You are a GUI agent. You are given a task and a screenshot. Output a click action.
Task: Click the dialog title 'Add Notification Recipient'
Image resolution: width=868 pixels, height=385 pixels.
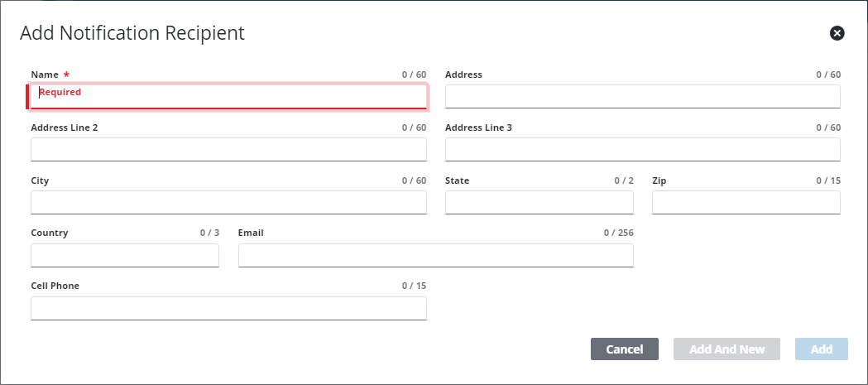pos(132,33)
